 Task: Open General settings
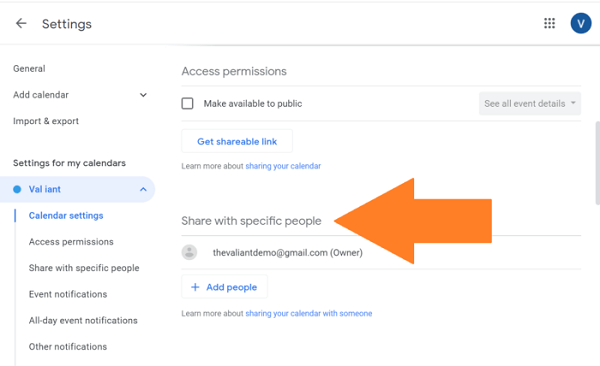click(x=29, y=69)
